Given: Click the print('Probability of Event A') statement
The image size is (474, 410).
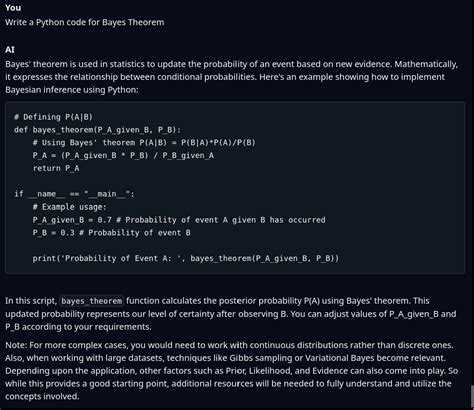Looking at the screenshot, I should [x=185, y=258].
